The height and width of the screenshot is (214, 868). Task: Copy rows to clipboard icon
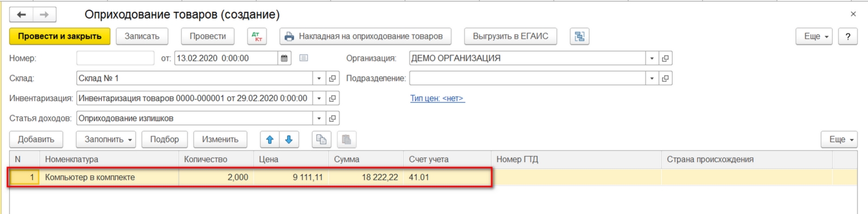coord(321,140)
